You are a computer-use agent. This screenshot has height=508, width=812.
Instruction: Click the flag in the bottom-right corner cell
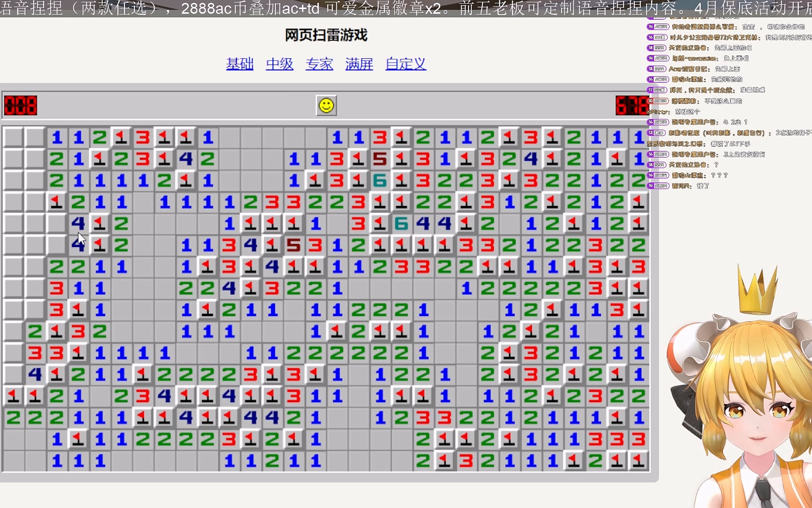[638, 461]
